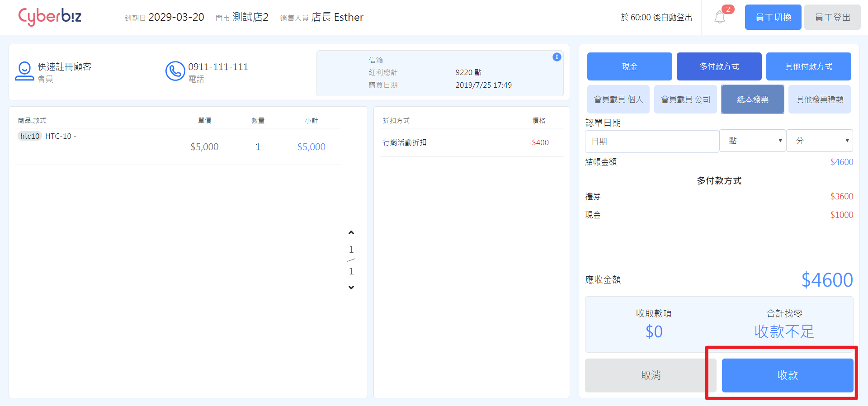
Task: Open the 點 hour dropdown
Action: tap(753, 141)
